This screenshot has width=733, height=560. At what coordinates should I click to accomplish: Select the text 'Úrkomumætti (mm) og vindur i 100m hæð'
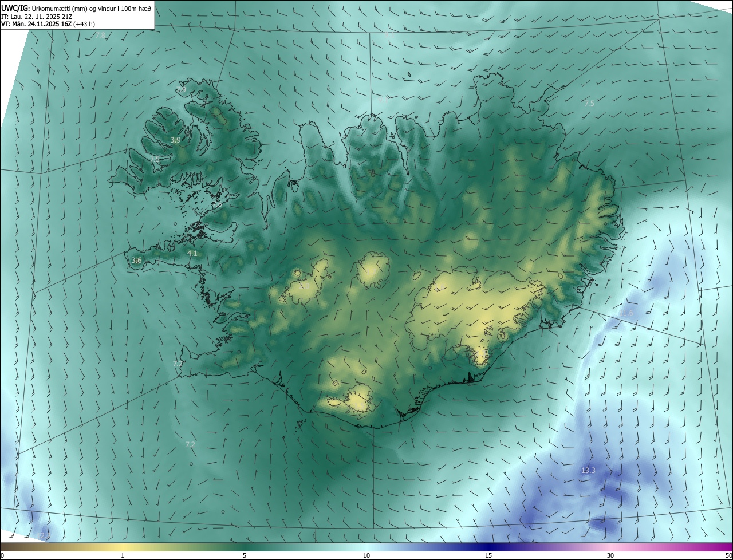91,7
